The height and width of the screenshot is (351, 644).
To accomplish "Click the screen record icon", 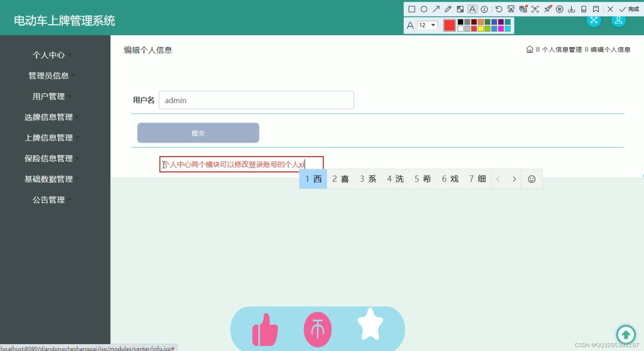I will tap(560, 9).
